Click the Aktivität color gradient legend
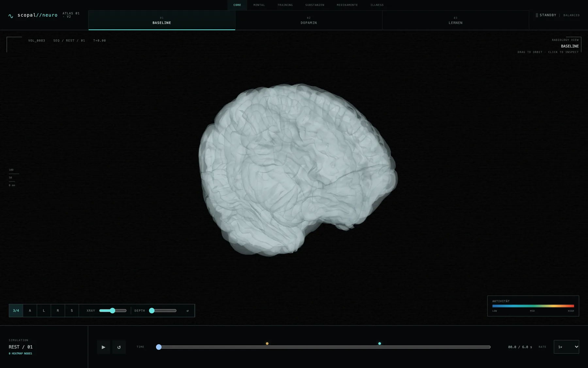588x368 pixels. [533, 306]
